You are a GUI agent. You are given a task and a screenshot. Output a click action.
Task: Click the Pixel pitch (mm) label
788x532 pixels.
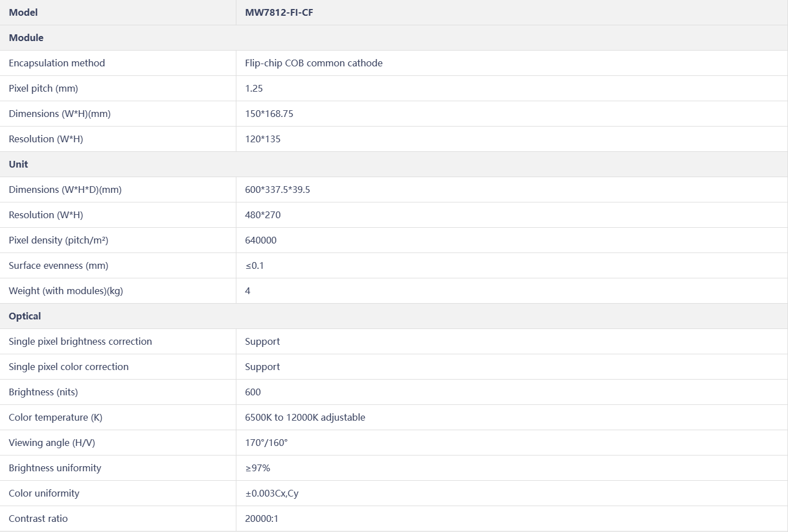click(43, 88)
